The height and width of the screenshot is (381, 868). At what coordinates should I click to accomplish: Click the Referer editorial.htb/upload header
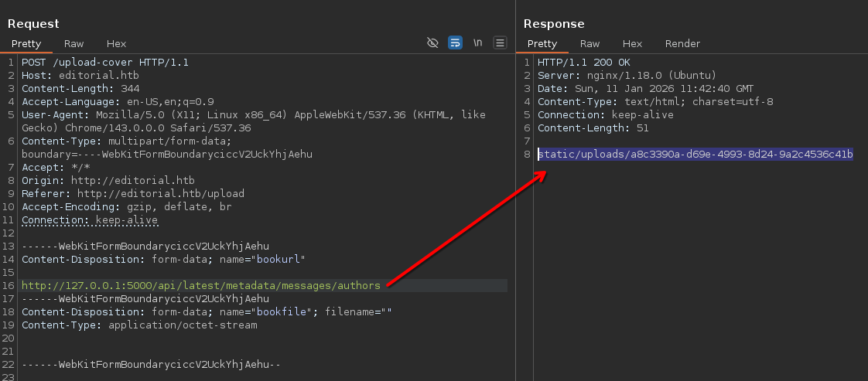pos(132,194)
